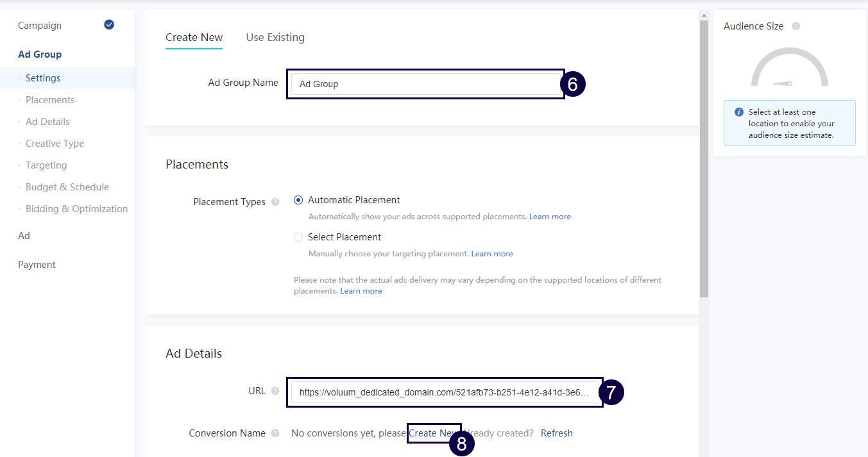
Task: Click the help icon beside Conversion Name
Action: point(275,433)
